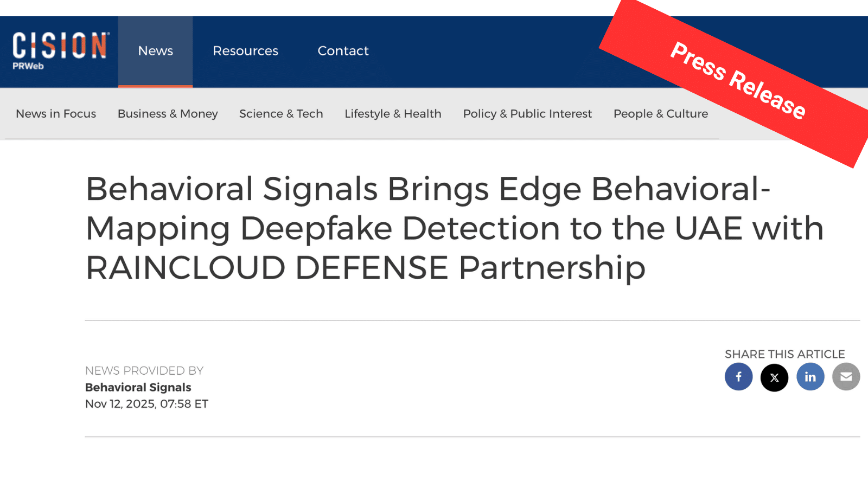
Task: Share article on Facebook
Action: click(x=738, y=377)
